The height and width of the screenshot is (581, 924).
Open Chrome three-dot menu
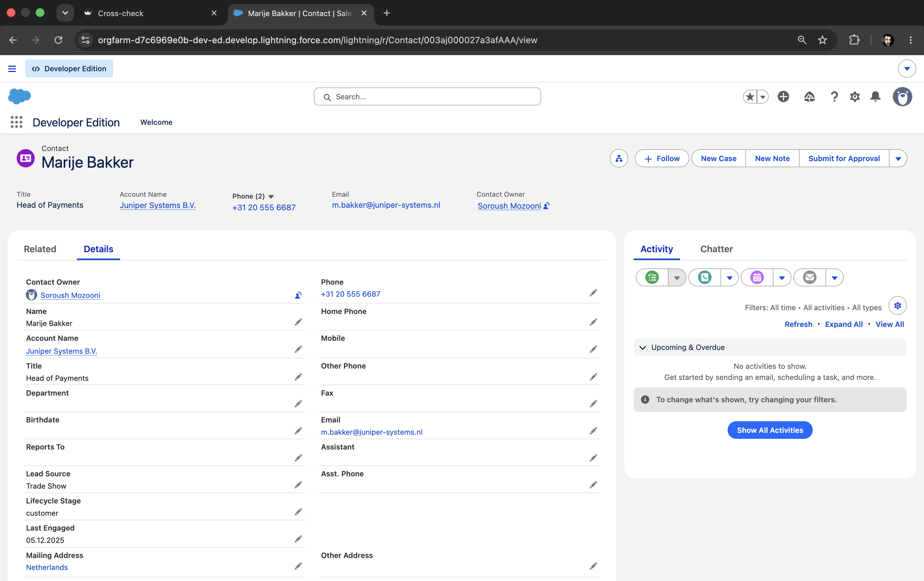[x=910, y=40]
